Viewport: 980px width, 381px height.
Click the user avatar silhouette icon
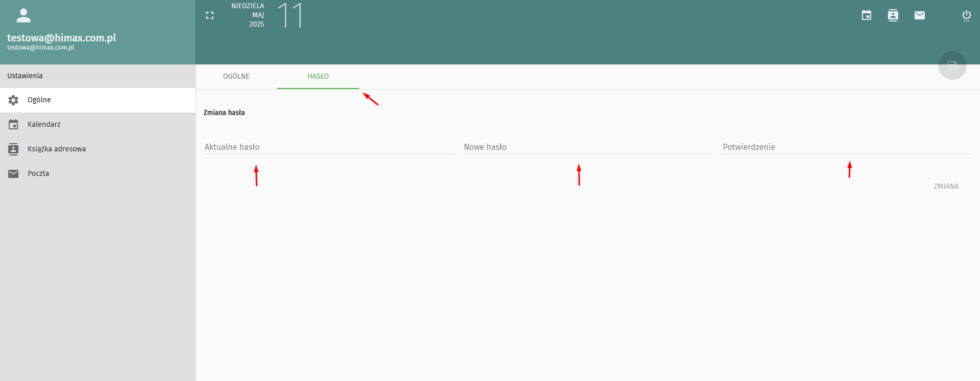24,15
